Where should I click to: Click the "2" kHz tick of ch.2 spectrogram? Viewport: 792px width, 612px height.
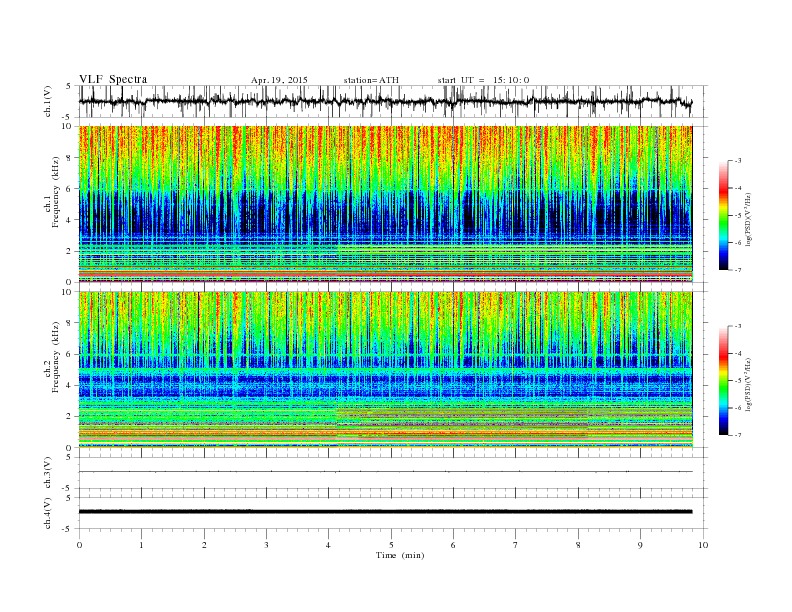point(70,417)
